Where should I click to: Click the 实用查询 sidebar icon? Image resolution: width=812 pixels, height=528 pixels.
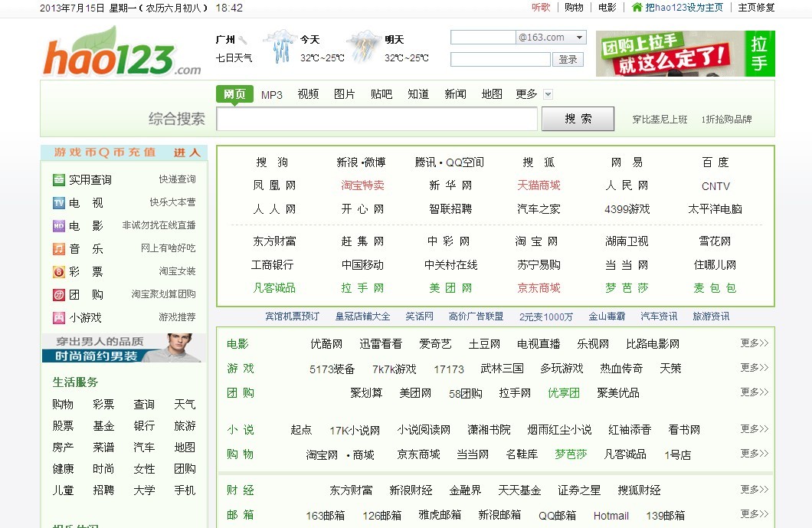58,180
